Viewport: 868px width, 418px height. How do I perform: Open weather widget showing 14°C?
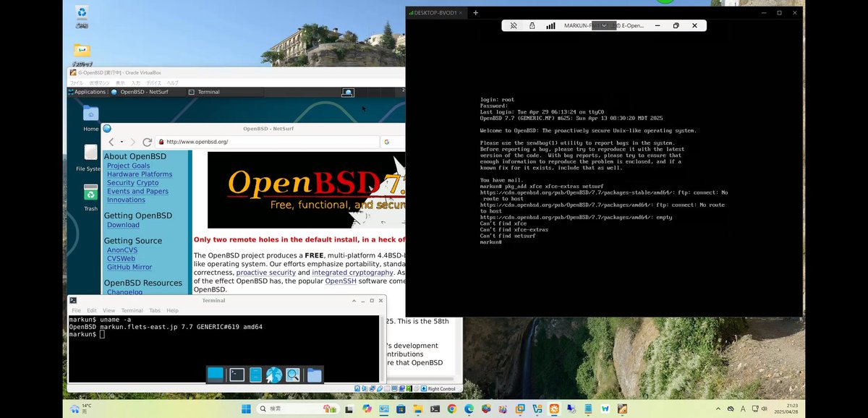click(80, 409)
